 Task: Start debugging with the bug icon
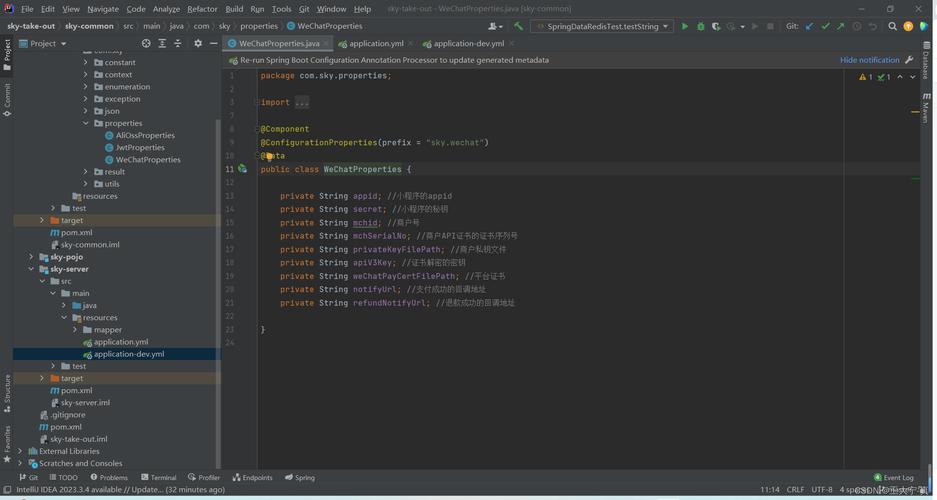click(700, 26)
